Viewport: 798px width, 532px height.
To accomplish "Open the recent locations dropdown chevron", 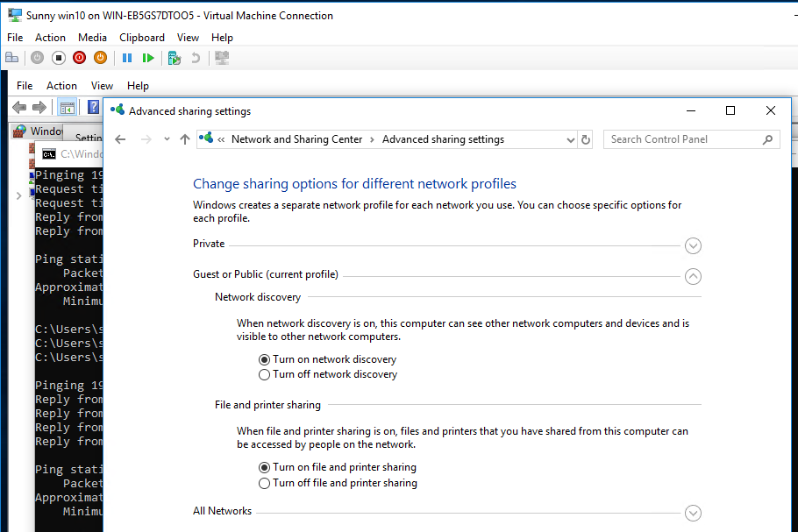I will [167, 139].
